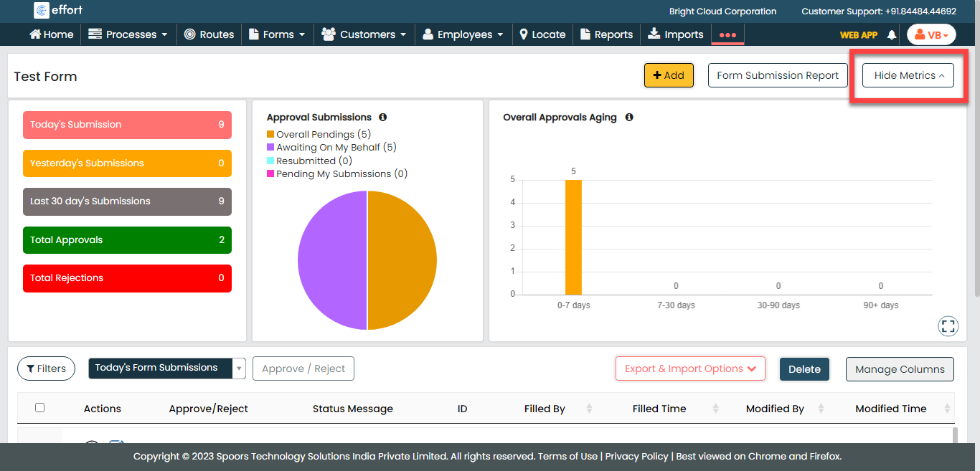The width and height of the screenshot is (980, 471).
Task: Click the Today's Submission metric card
Action: (127, 125)
